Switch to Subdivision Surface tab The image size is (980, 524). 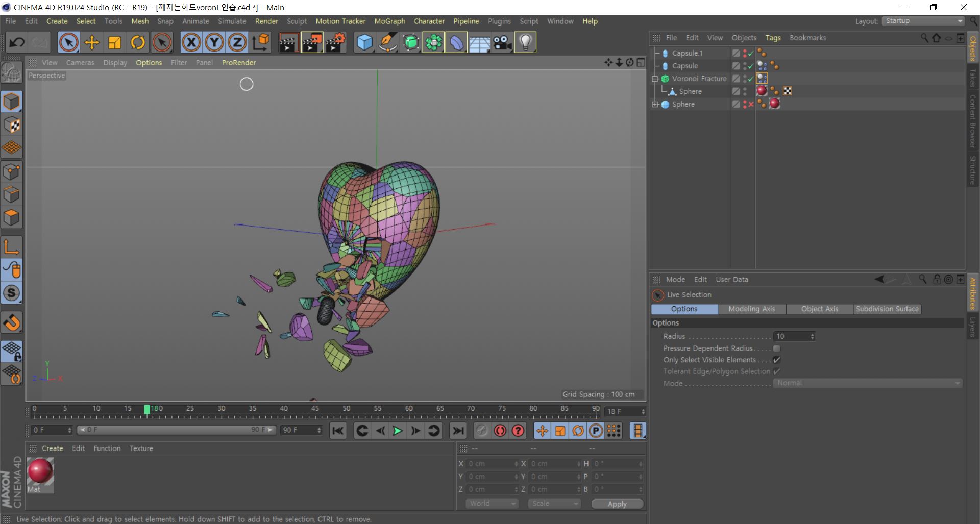tap(887, 309)
